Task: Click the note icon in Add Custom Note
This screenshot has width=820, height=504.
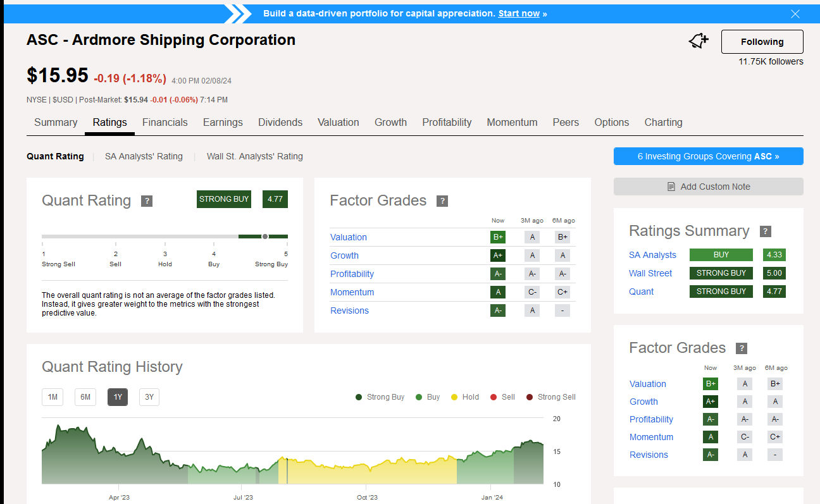Action: tap(671, 187)
